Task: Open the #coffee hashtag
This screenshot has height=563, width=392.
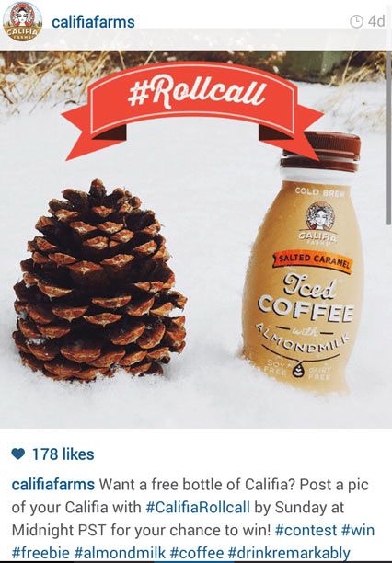Action: tap(197, 553)
